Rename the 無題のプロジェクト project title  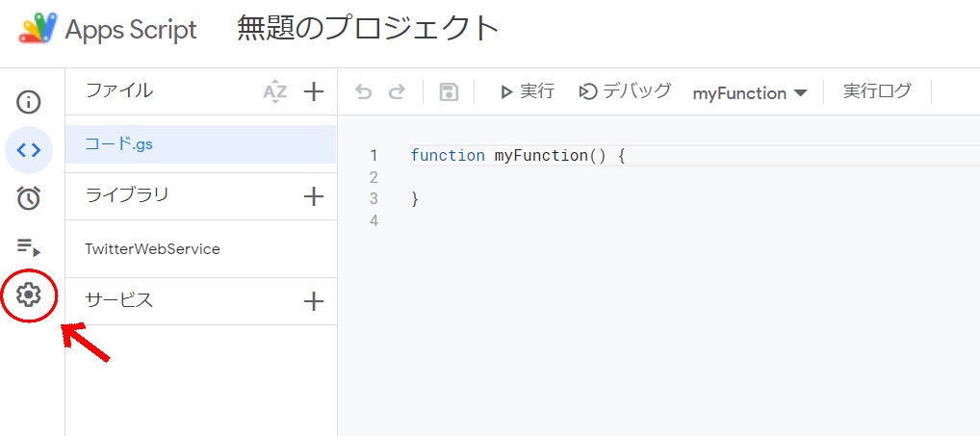pyautogui.click(x=368, y=29)
